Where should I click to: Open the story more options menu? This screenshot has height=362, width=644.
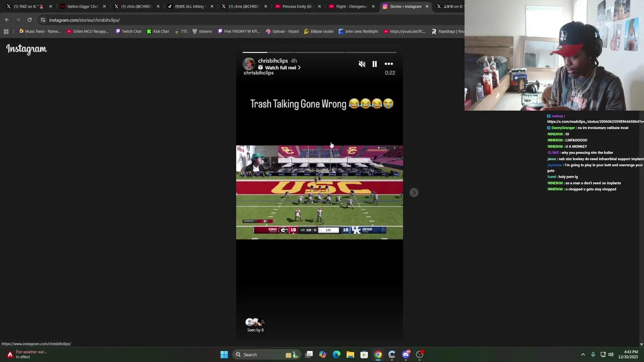click(389, 64)
